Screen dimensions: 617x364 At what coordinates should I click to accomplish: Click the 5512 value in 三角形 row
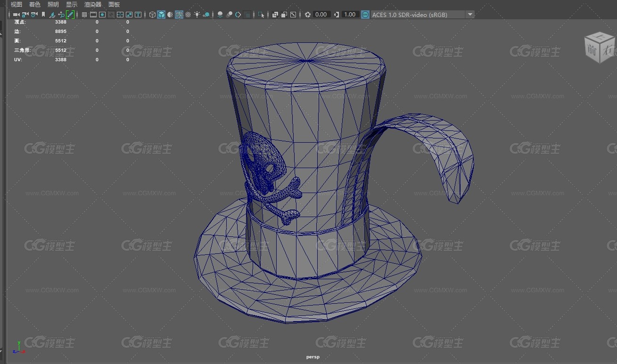[61, 50]
